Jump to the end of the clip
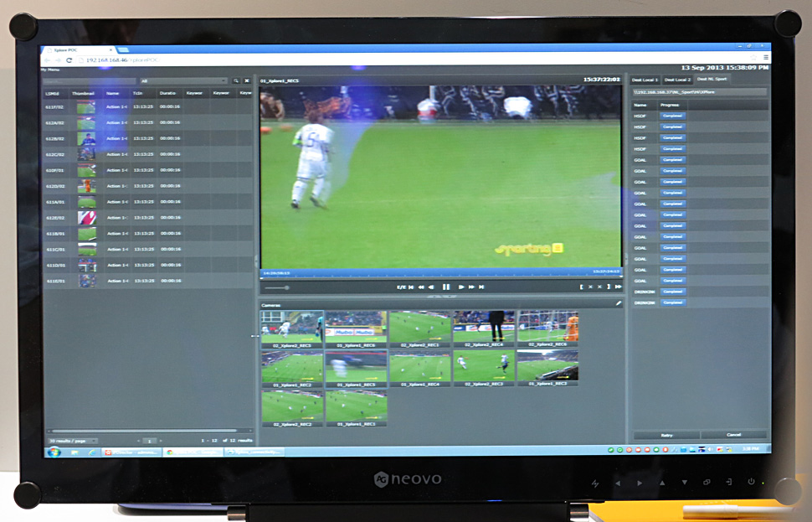 point(481,287)
